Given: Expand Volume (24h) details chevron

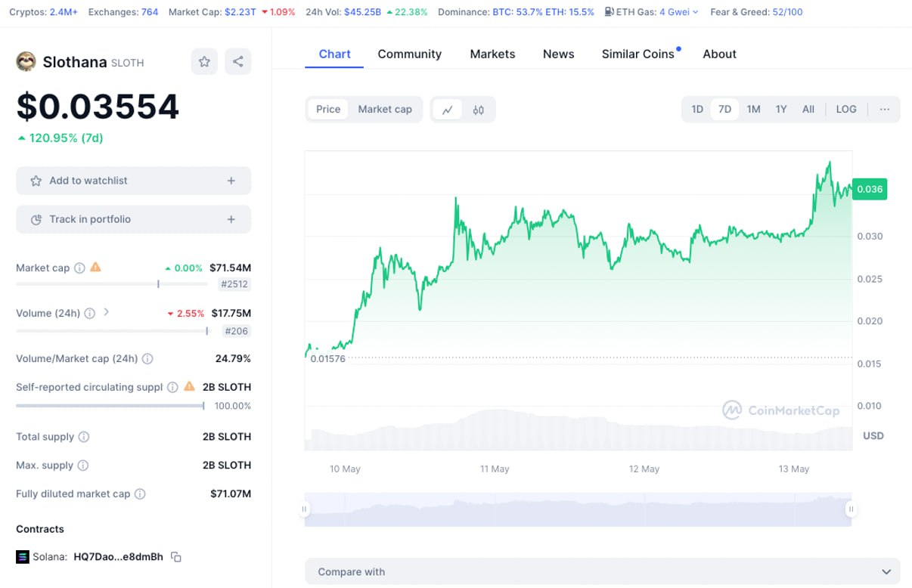Looking at the screenshot, I should (x=106, y=312).
